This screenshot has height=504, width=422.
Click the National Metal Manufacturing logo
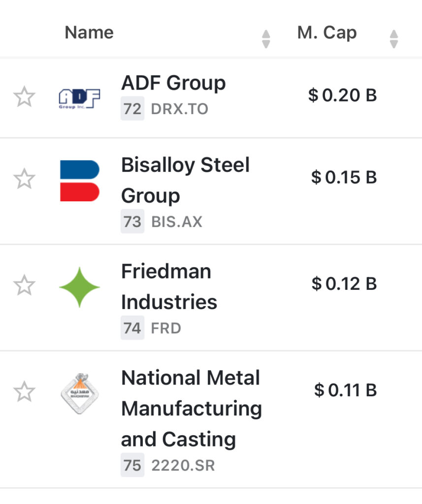(79, 393)
